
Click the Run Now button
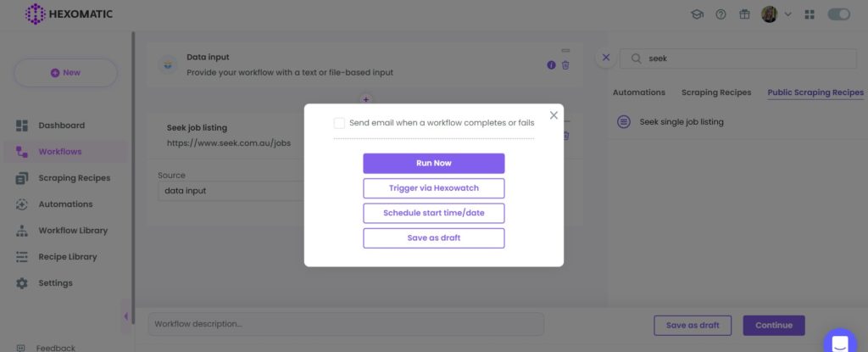pyautogui.click(x=433, y=164)
